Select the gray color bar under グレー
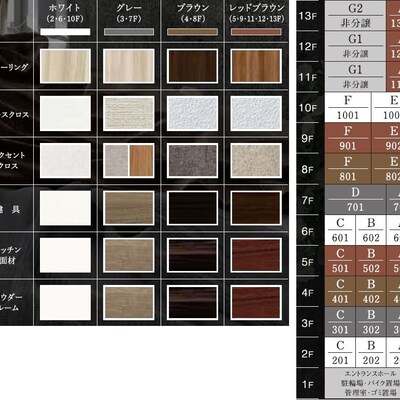This screenshot has width=400, height=400. point(129,32)
